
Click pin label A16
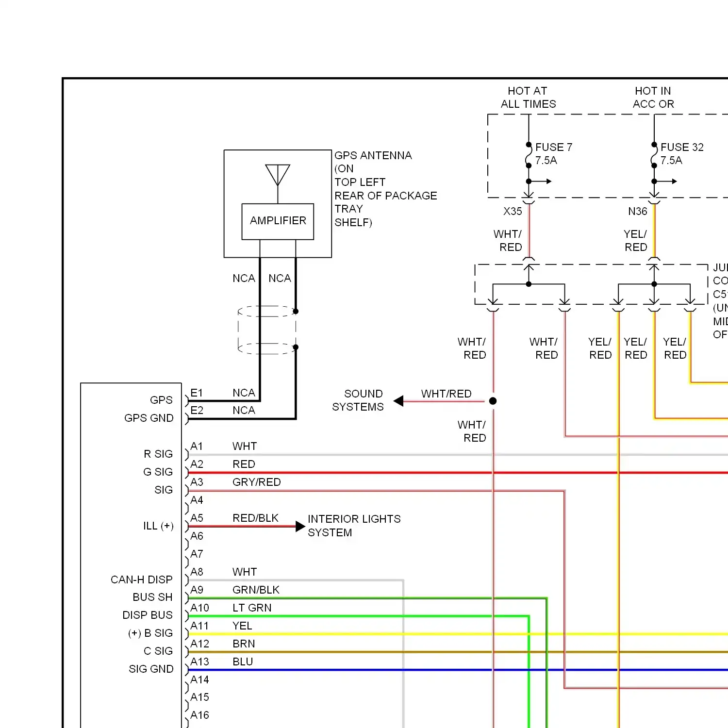[199, 715]
